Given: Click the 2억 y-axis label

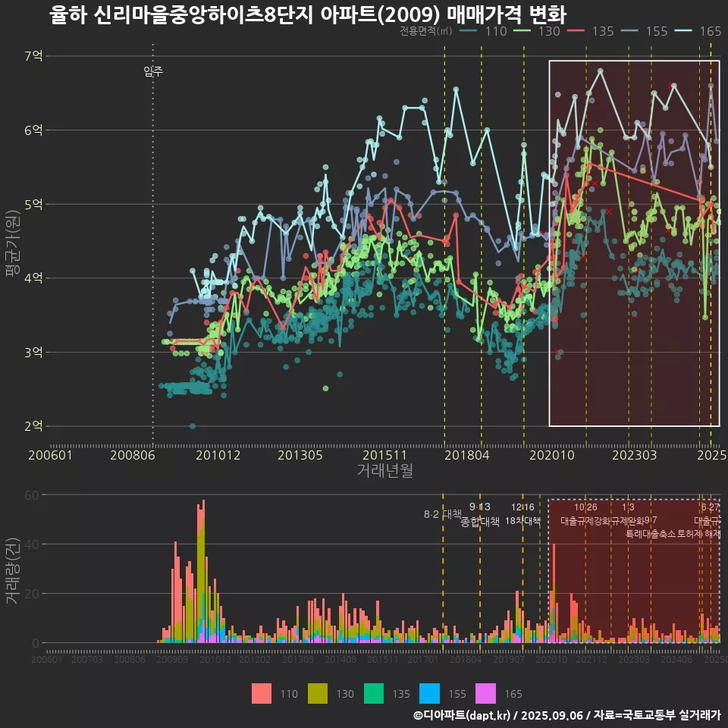Looking at the screenshot, I should point(33,426).
